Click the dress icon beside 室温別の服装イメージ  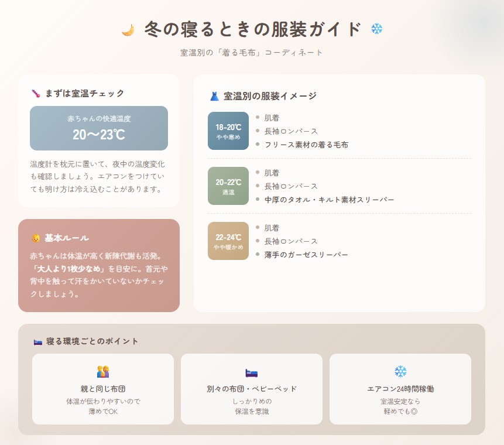tap(214, 96)
